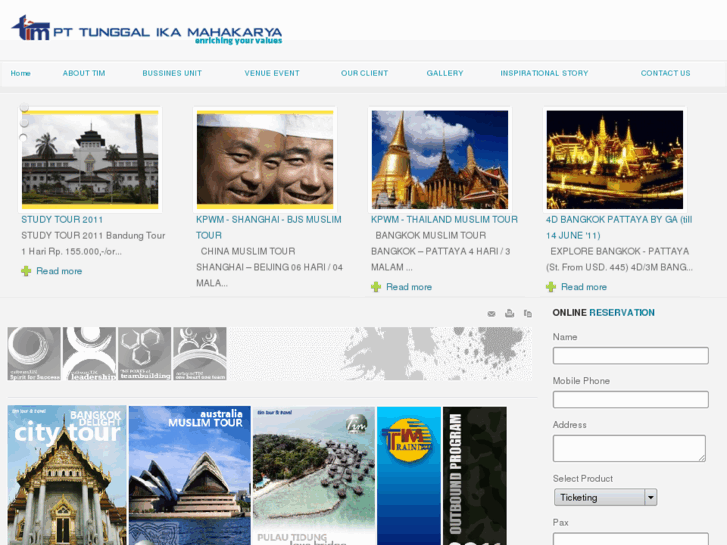
Task: Click the two smiling men photo
Action: 265,160
